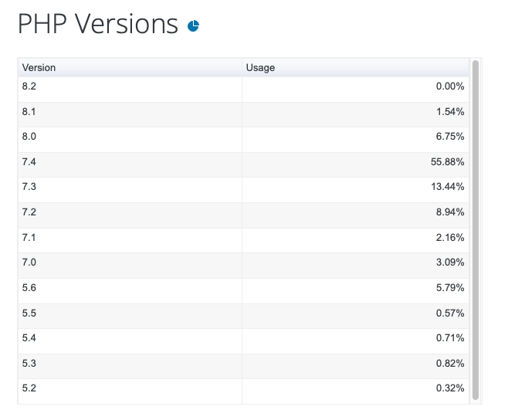This screenshot has width=508, height=420.
Task: Click the 0.71% usage value
Action: 450,337
